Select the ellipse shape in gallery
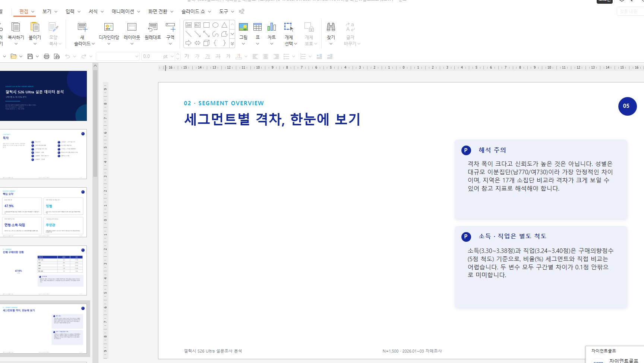The width and height of the screenshot is (644, 363). (215, 25)
